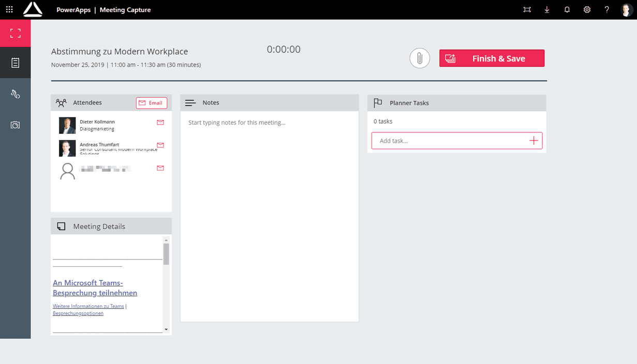Click the fullscreen capture icon in sidebar
The height and width of the screenshot is (364, 637).
click(16, 34)
